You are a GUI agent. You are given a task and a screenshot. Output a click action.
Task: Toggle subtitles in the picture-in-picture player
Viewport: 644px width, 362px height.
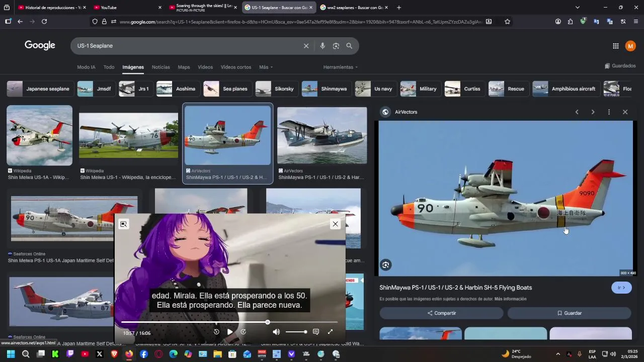coord(316,332)
